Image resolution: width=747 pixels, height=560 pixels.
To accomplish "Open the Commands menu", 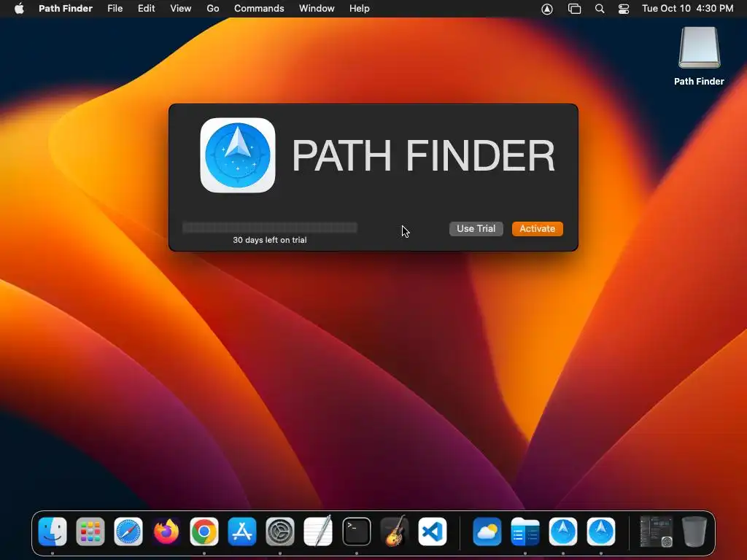I will [x=259, y=9].
